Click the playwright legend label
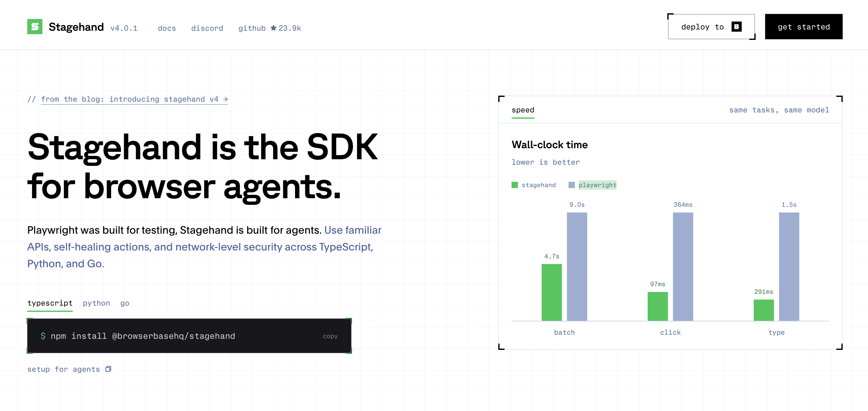This screenshot has height=411, width=868. 597,185
